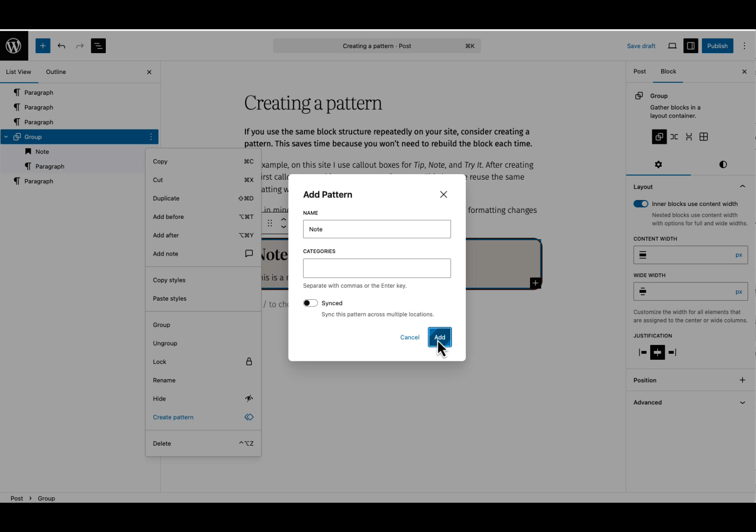Undo the last change

pyautogui.click(x=62, y=46)
